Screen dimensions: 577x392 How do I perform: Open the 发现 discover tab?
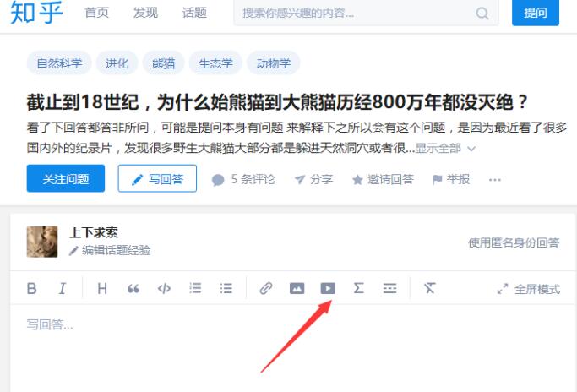coord(145,13)
